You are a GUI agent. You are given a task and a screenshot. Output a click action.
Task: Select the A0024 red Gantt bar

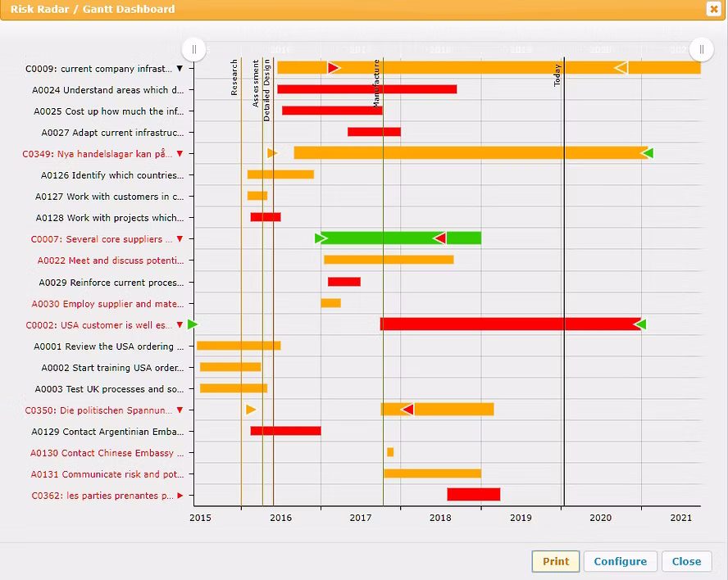click(x=366, y=89)
